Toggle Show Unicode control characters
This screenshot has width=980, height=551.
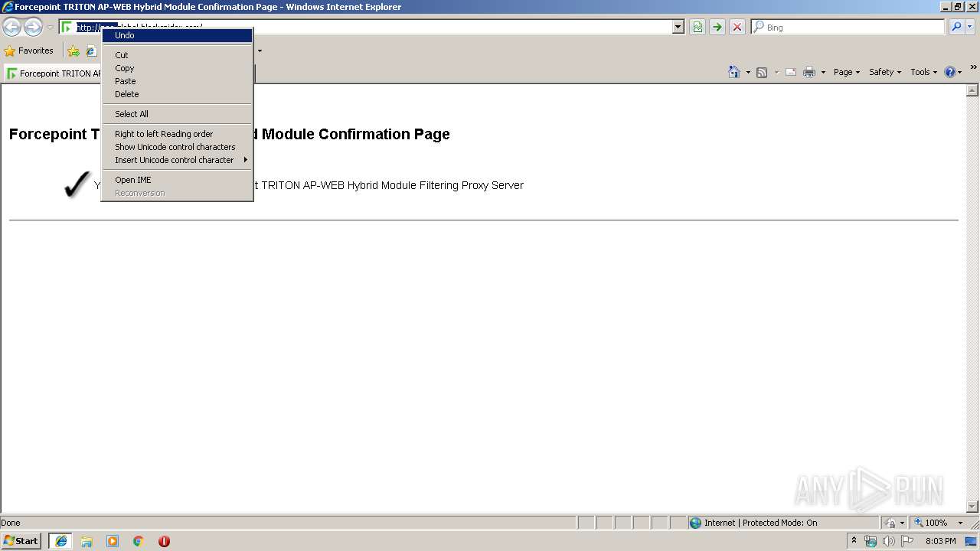(x=177, y=147)
